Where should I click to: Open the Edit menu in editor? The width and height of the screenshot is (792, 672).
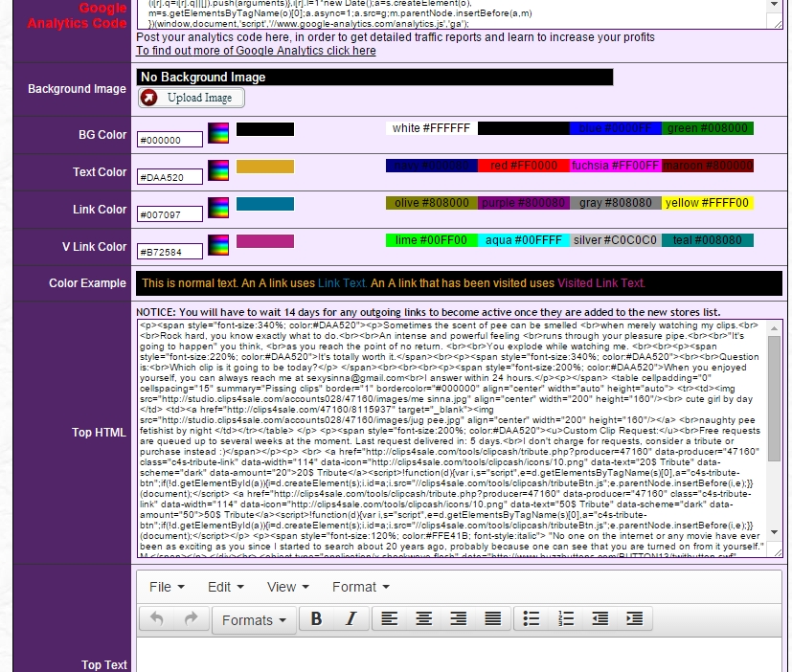[x=226, y=587]
